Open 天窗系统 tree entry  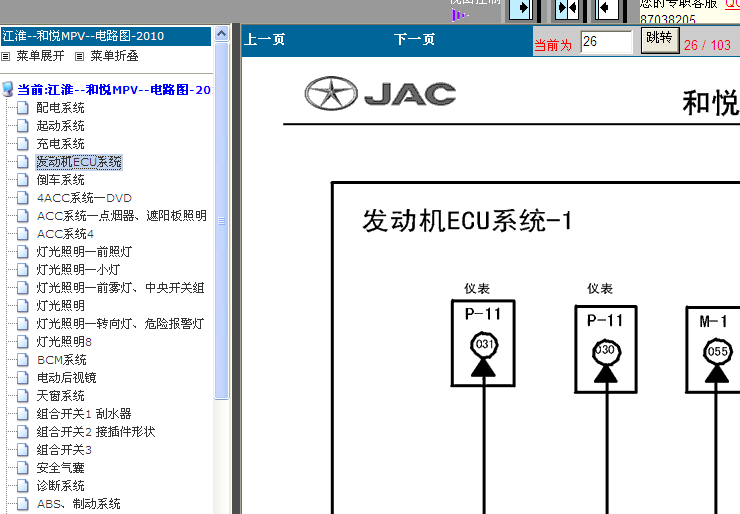point(60,396)
